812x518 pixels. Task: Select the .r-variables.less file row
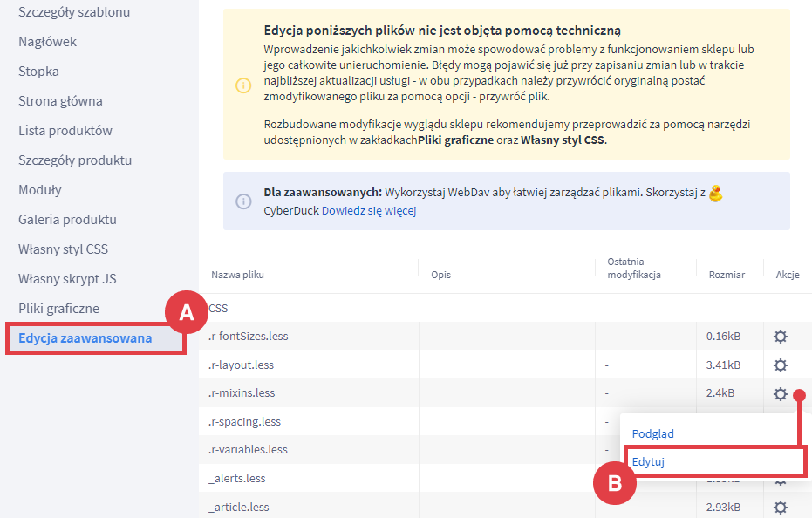pyautogui.click(x=248, y=450)
